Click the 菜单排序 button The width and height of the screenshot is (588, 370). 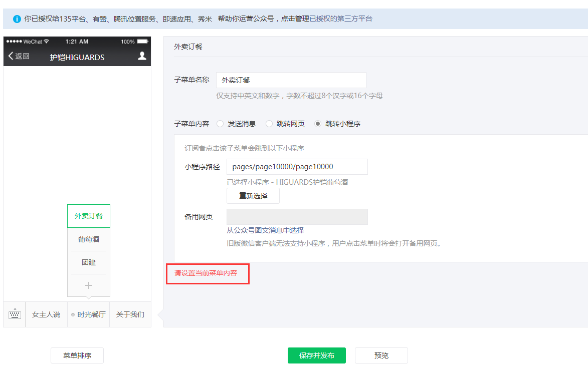pos(77,355)
